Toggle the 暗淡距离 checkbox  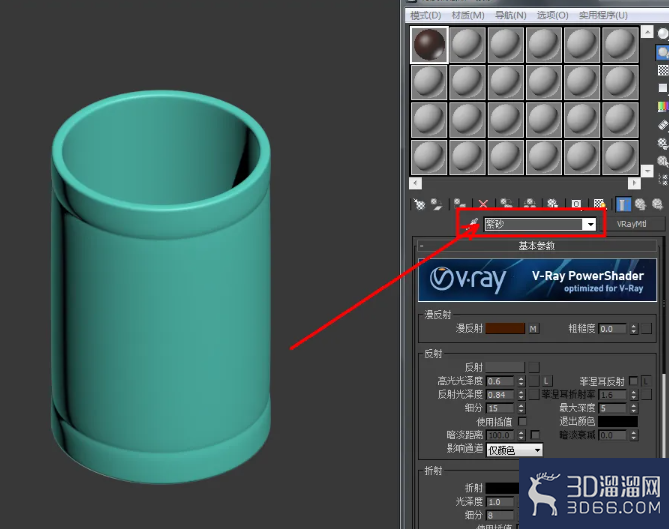535,435
